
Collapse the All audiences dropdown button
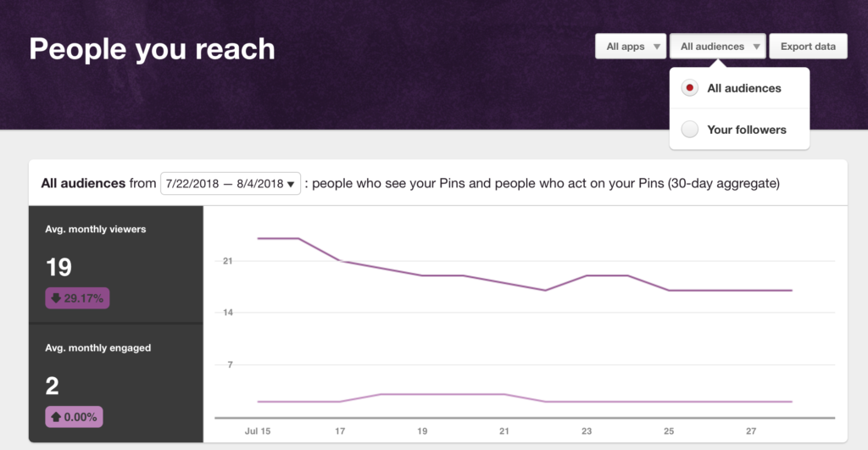718,47
